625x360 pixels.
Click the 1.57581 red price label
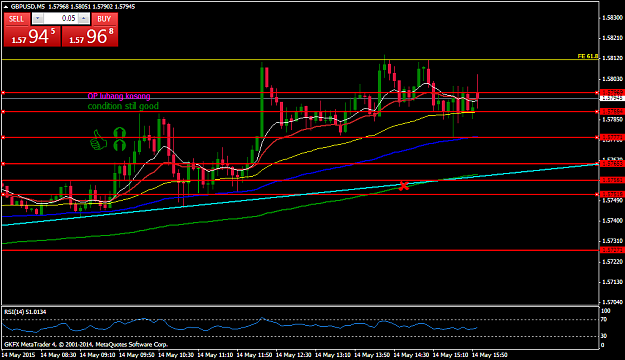click(612, 180)
